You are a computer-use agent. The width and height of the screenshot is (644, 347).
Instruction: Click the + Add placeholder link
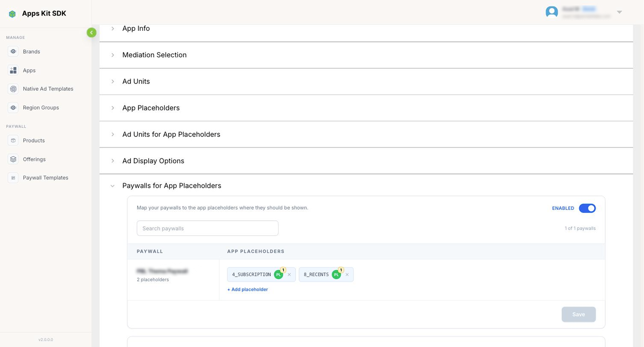248,290
